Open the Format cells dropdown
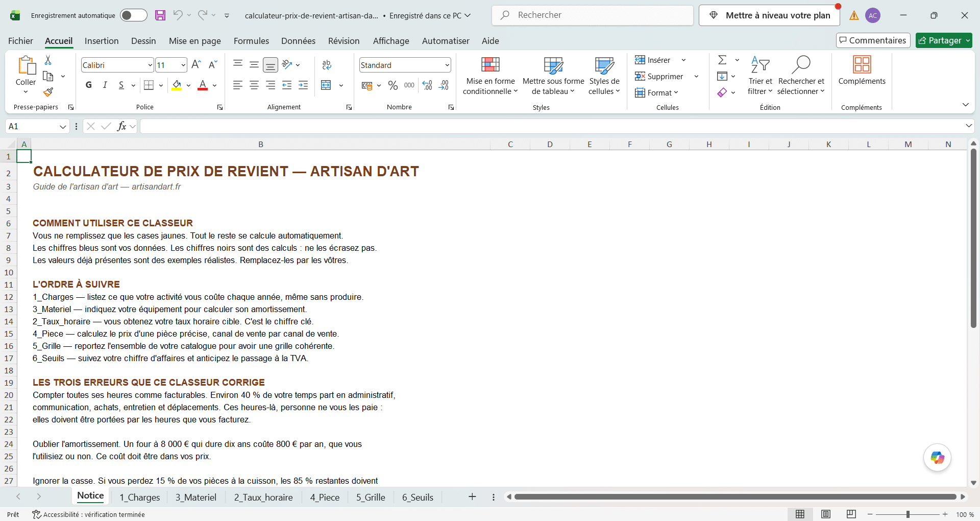The height and width of the screenshot is (521, 980). pyautogui.click(x=656, y=92)
